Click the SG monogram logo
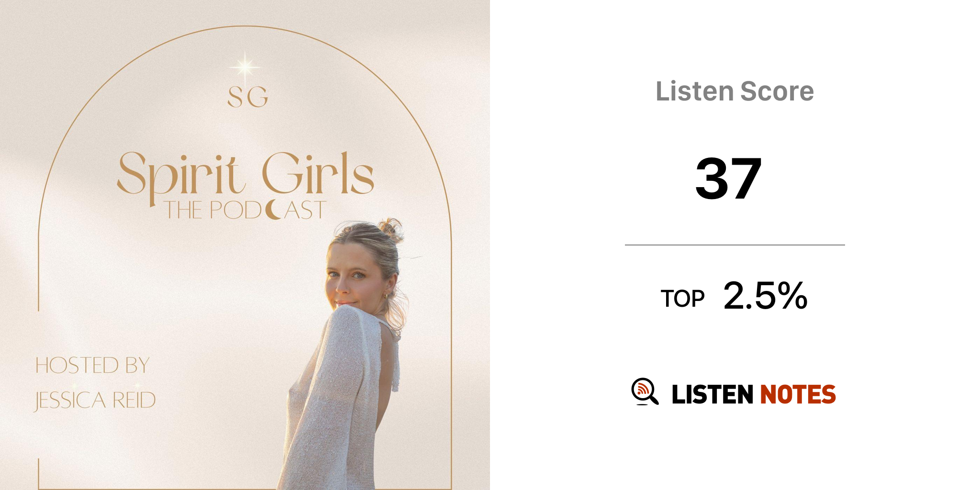 (247, 97)
